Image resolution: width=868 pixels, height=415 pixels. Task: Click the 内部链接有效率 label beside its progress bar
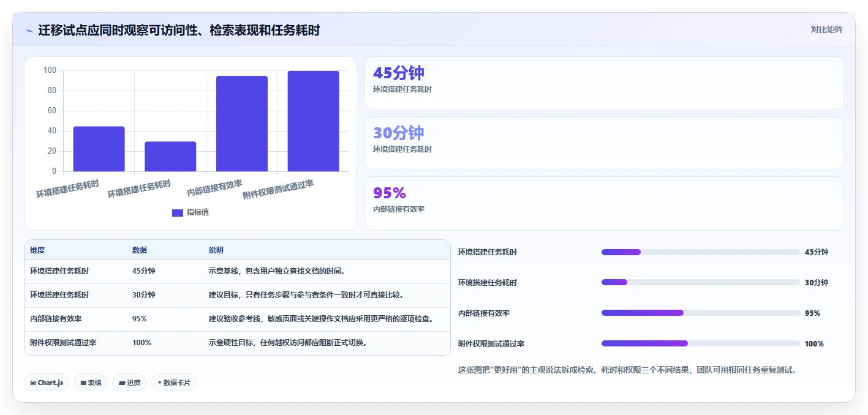484,313
